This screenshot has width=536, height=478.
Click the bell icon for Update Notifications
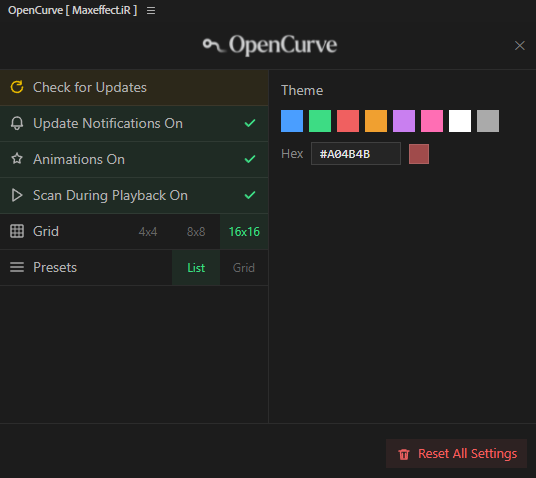(x=17, y=123)
